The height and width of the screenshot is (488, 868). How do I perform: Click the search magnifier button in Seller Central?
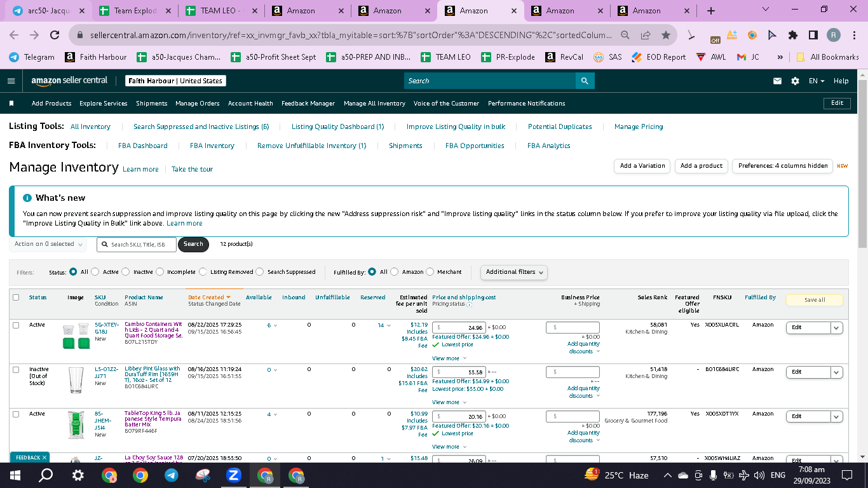point(585,81)
